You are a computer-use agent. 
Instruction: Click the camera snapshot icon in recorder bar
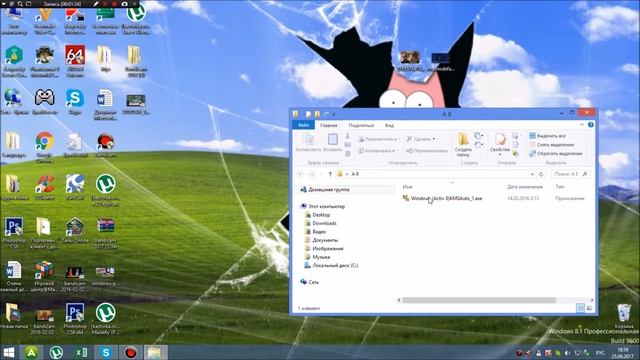click(124, 4)
